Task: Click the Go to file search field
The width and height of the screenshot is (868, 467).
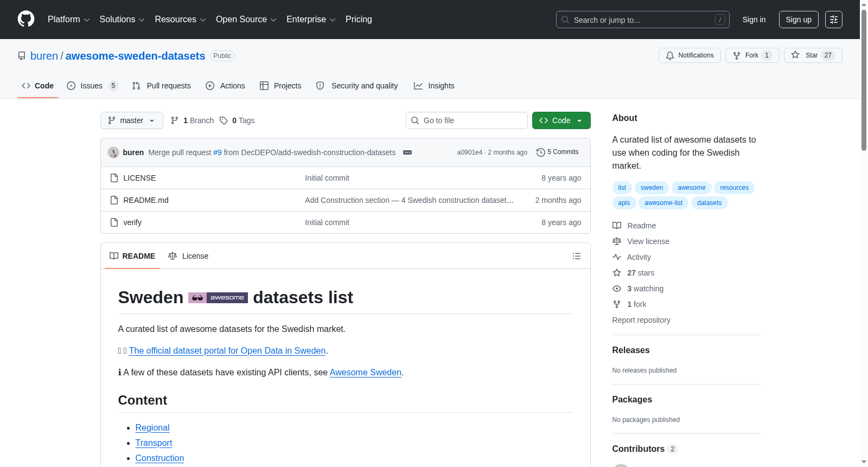Action: pyautogui.click(x=467, y=120)
